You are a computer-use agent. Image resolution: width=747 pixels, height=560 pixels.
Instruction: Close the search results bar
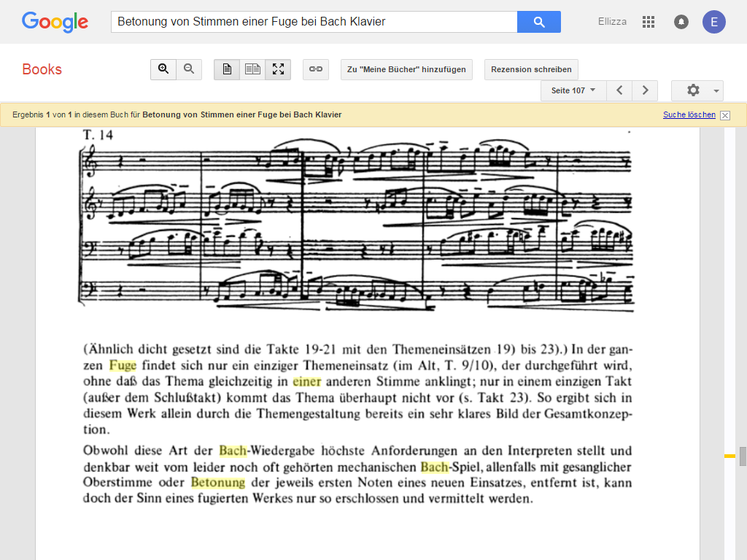tap(725, 115)
